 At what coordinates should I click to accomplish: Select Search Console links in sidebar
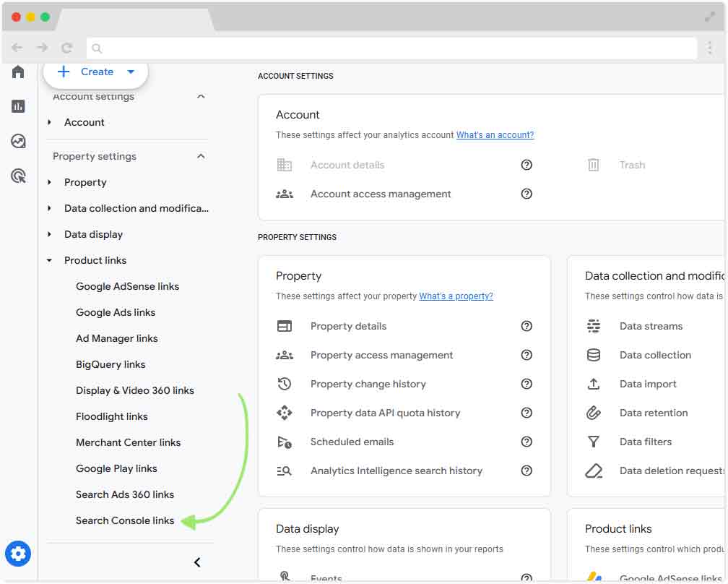point(125,520)
